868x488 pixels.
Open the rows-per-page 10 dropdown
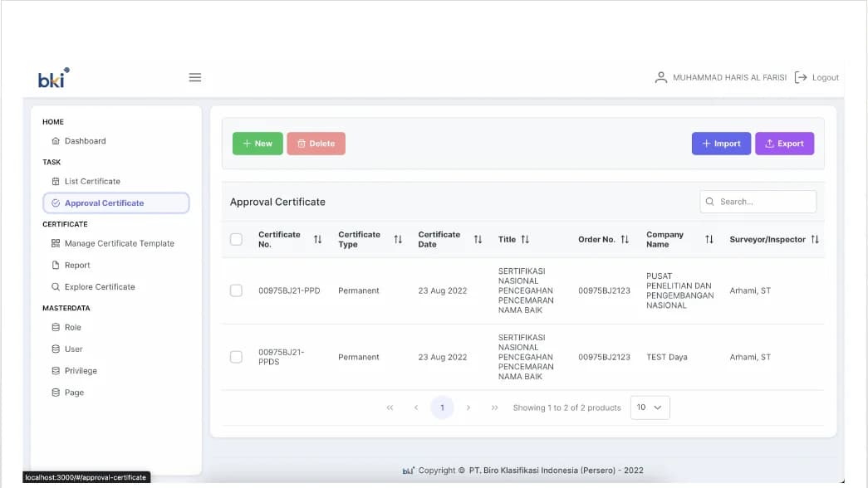click(x=650, y=407)
